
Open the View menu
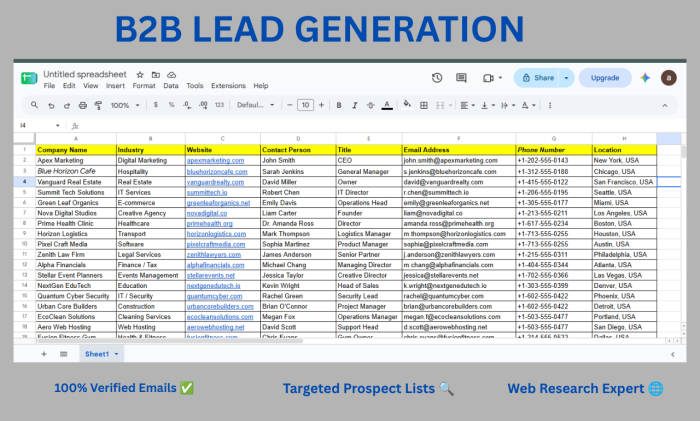tap(91, 86)
